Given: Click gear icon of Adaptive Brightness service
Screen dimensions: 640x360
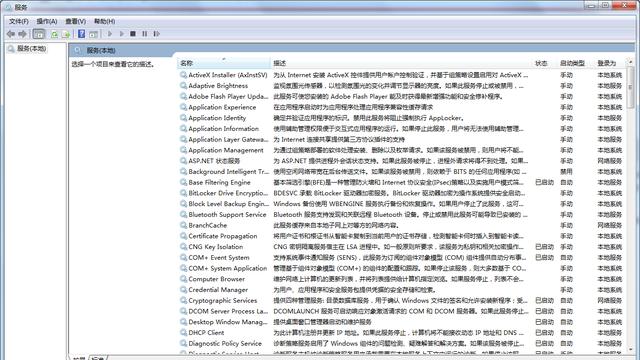Looking at the screenshot, I should tap(184, 86).
